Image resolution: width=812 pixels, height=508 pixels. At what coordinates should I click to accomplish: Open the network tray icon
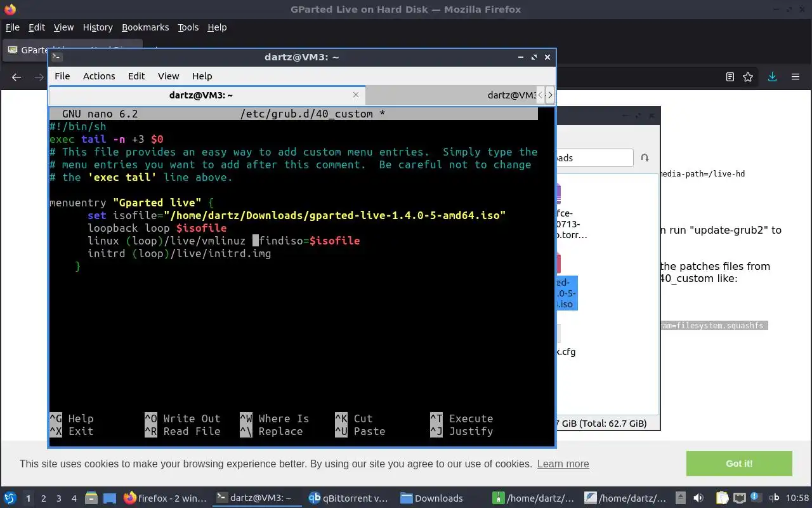739,498
